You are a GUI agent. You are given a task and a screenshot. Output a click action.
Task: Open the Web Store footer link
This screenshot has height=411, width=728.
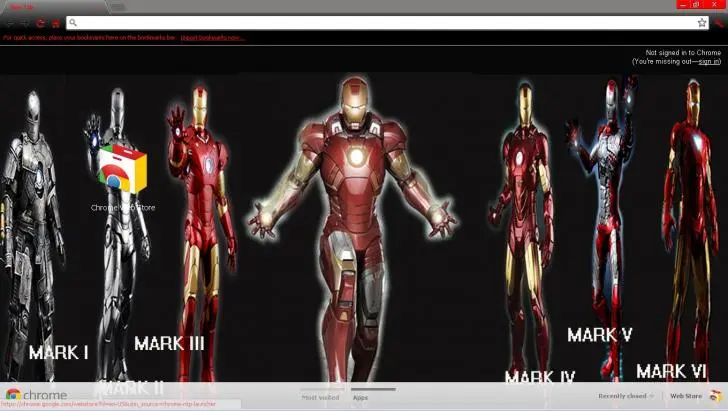coord(686,396)
